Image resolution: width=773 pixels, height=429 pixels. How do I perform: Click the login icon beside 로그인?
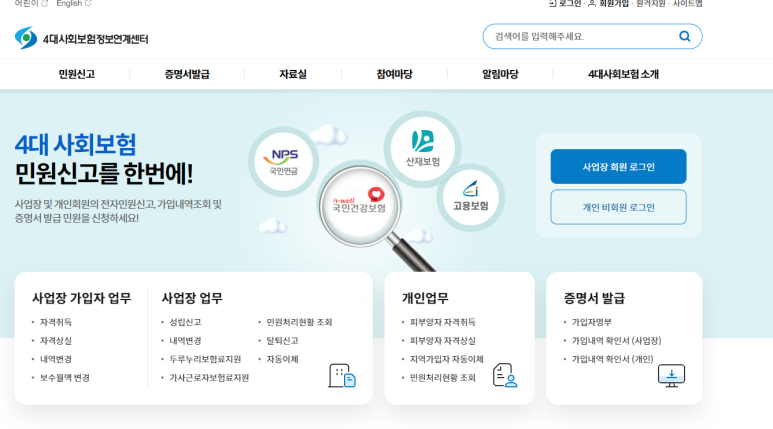(x=552, y=3)
